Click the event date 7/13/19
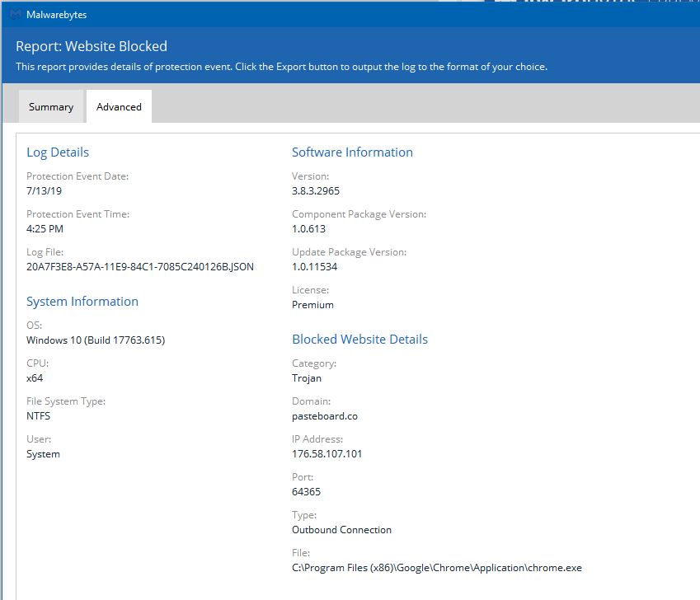The width and height of the screenshot is (700, 600). (x=45, y=191)
